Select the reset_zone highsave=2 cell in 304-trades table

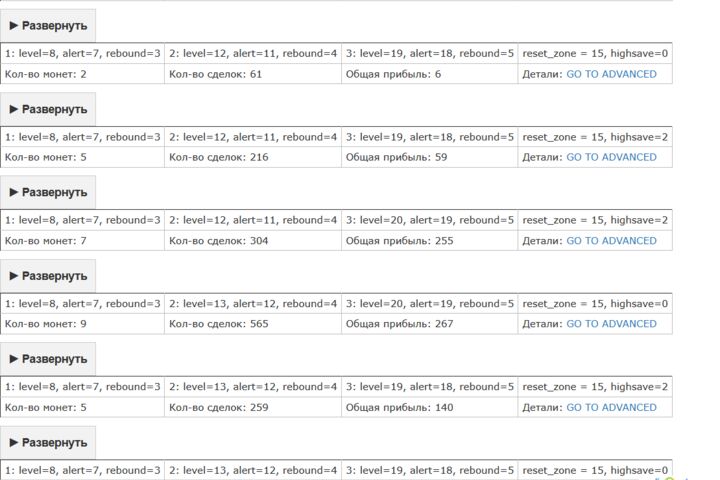coord(595,220)
